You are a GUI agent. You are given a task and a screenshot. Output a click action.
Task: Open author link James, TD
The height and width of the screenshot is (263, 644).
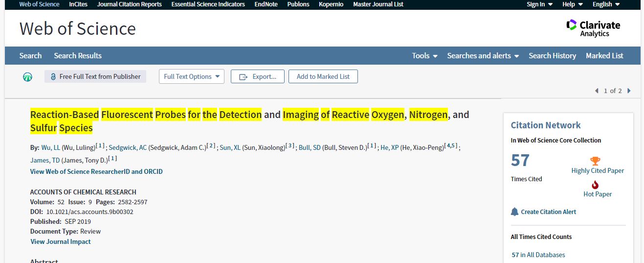click(45, 160)
